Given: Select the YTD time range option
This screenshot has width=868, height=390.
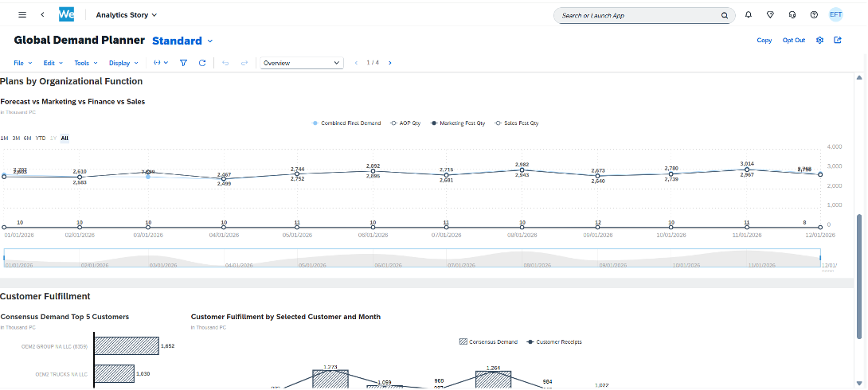Looking at the screenshot, I should [x=41, y=138].
